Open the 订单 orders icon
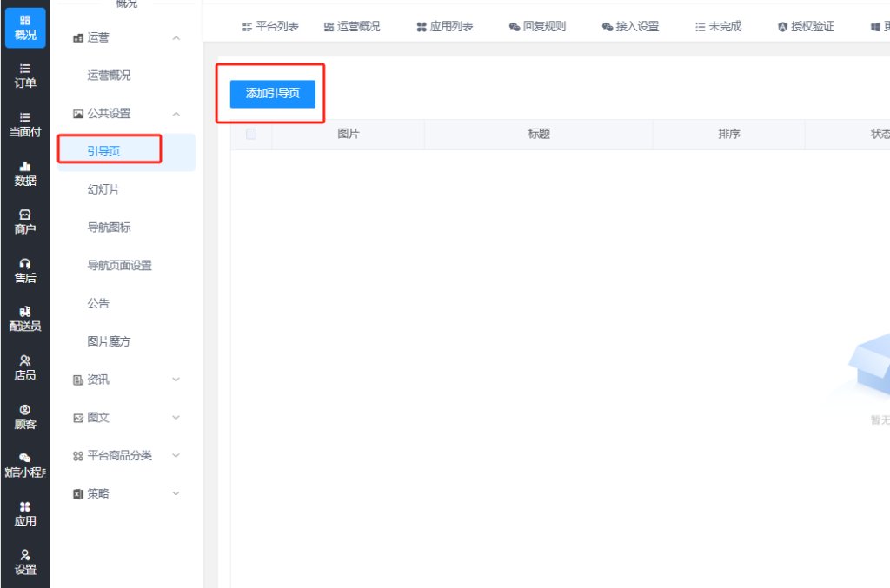This screenshot has width=890, height=588. coord(25,76)
